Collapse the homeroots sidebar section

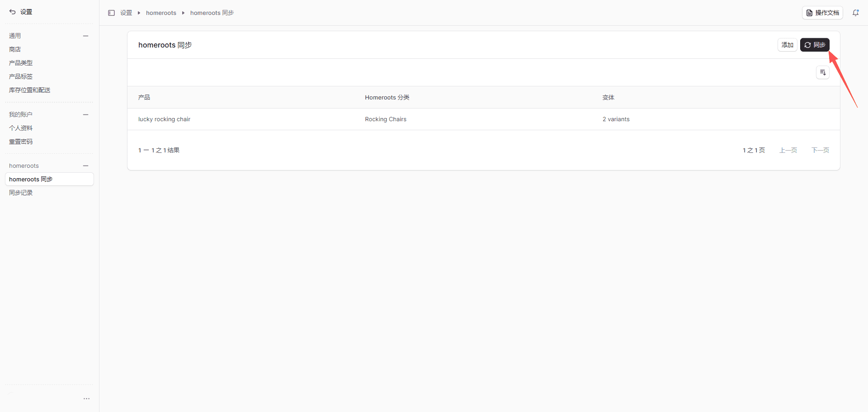pyautogui.click(x=85, y=166)
